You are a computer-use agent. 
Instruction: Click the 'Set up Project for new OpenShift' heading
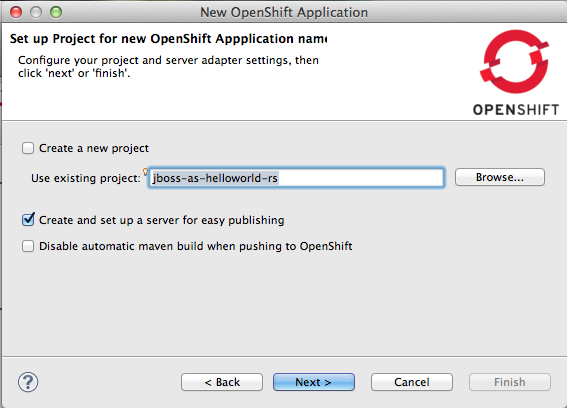pos(169,39)
